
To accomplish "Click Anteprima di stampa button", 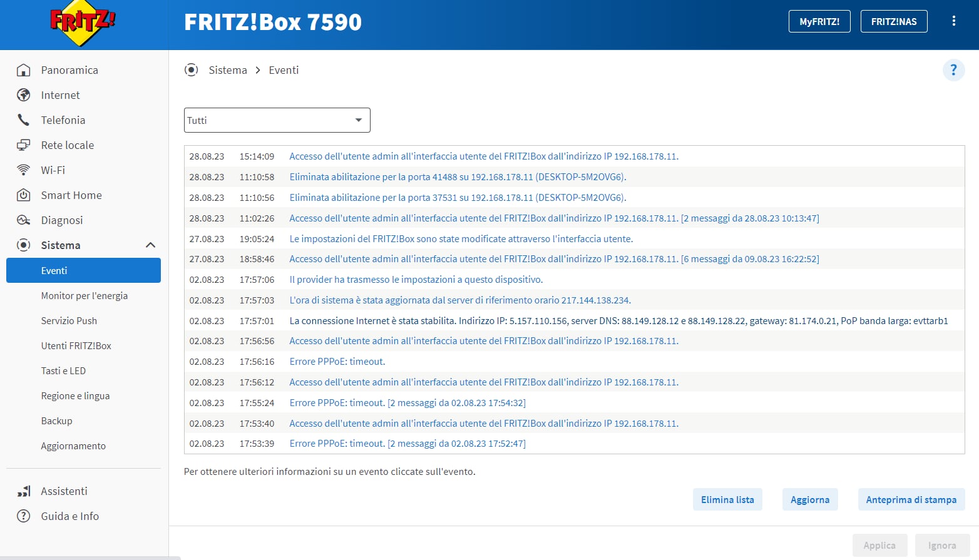I will [x=911, y=499].
